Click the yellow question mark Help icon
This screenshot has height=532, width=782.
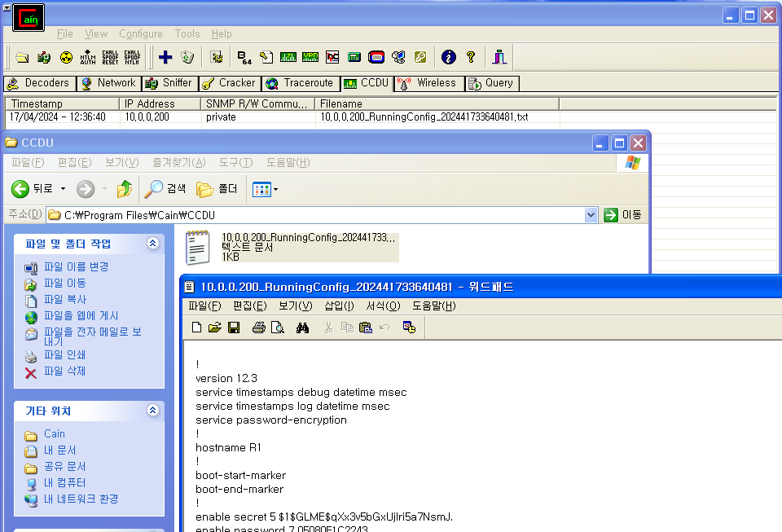tap(470, 57)
